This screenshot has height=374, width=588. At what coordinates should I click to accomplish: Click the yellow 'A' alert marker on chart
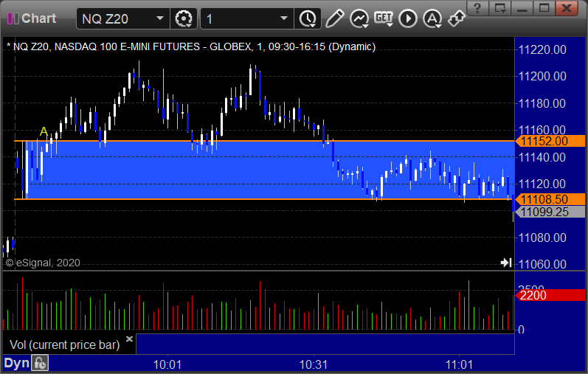click(44, 131)
